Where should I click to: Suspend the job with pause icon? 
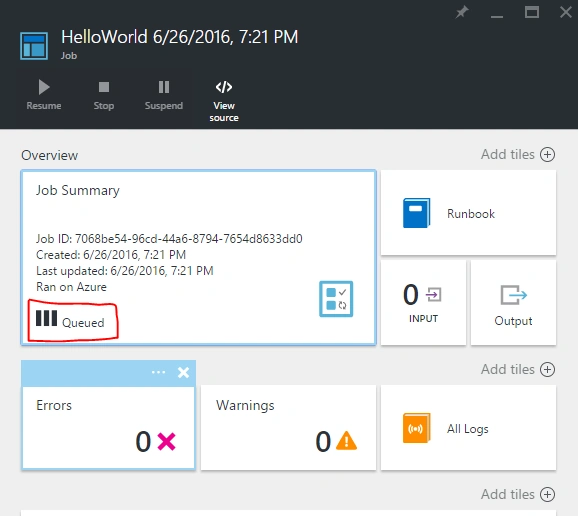click(x=164, y=88)
